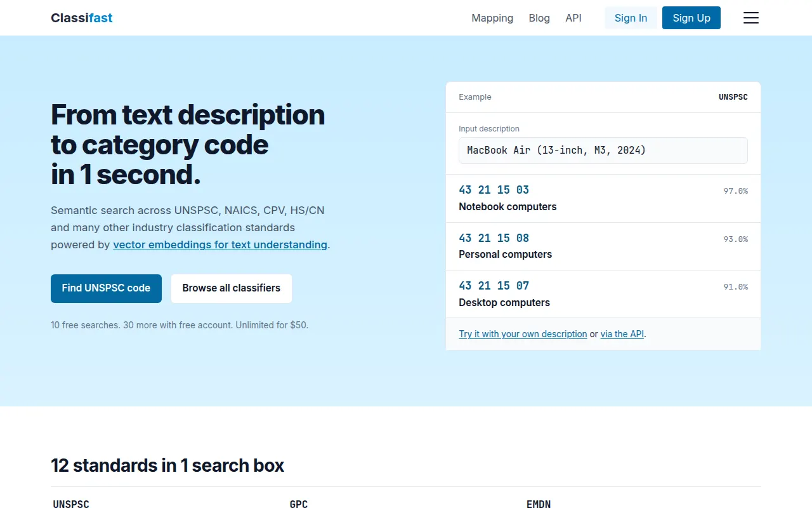The image size is (812, 508).
Task: Click Browse all classifiers button
Action: [232, 288]
